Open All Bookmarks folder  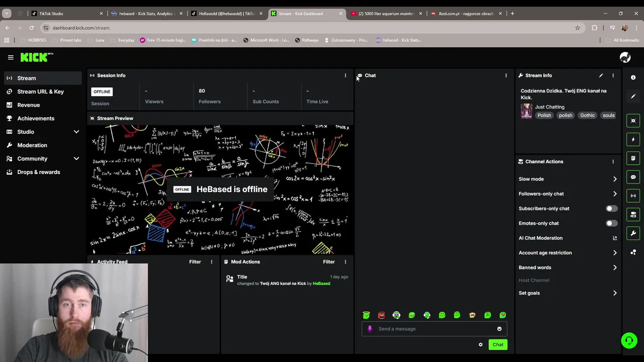[x=622, y=40]
